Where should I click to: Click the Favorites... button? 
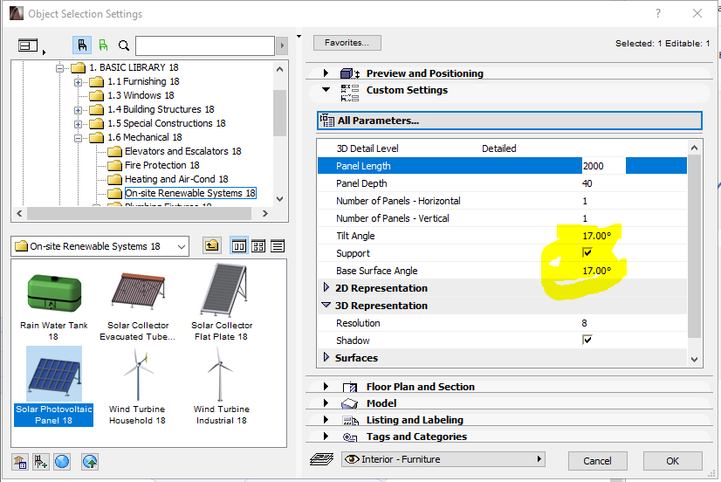click(347, 43)
